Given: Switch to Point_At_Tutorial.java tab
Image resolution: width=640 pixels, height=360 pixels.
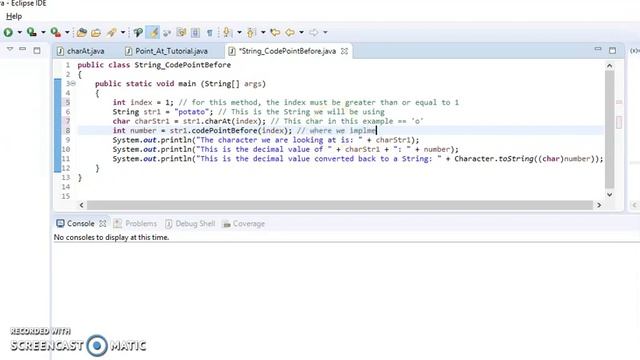Looking at the screenshot, I should (x=167, y=51).
